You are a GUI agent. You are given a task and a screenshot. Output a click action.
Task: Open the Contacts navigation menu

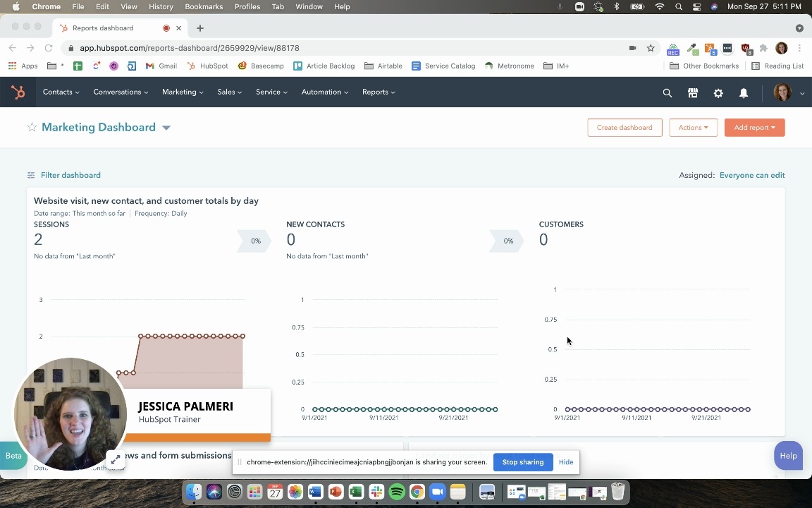click(x=61, y=92)
